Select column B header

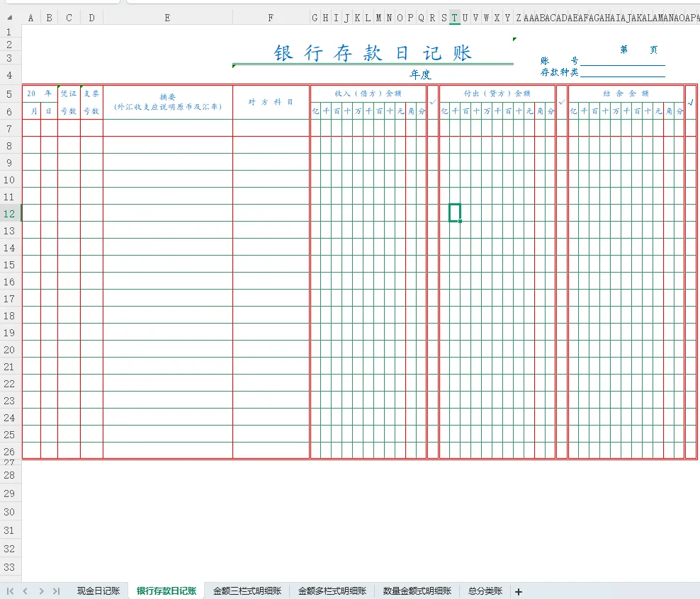click(x=49, y=18)
